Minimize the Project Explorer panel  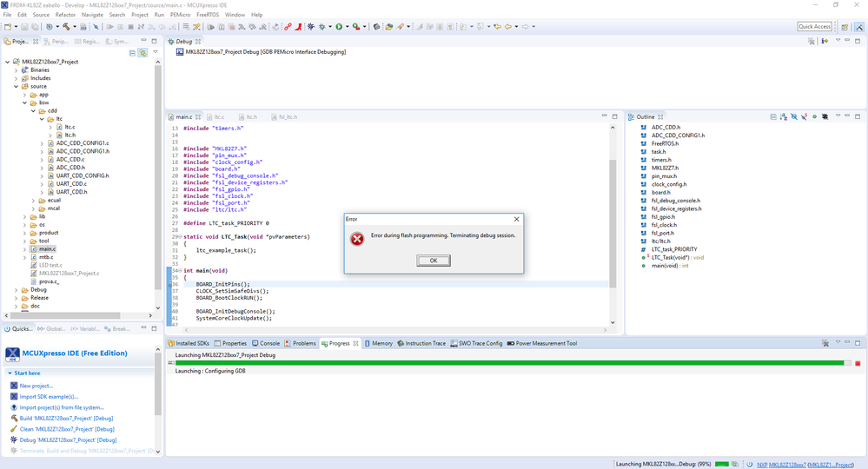144,41
